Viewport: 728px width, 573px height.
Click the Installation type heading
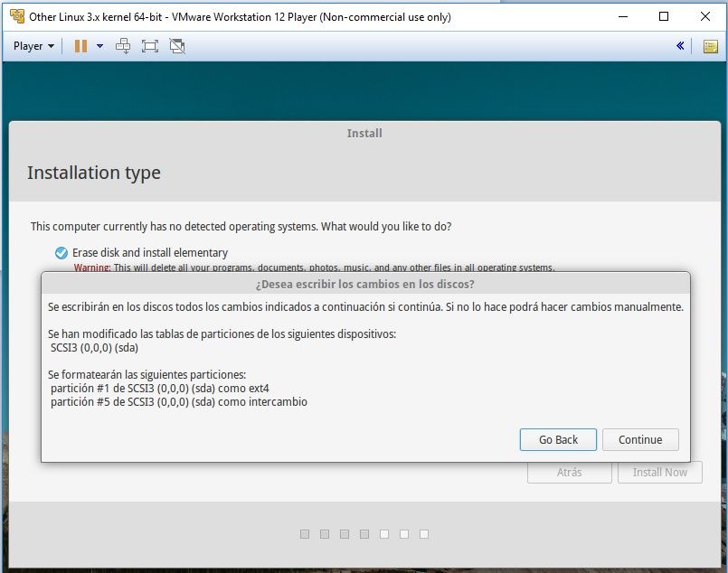click(x=94, y=173)
